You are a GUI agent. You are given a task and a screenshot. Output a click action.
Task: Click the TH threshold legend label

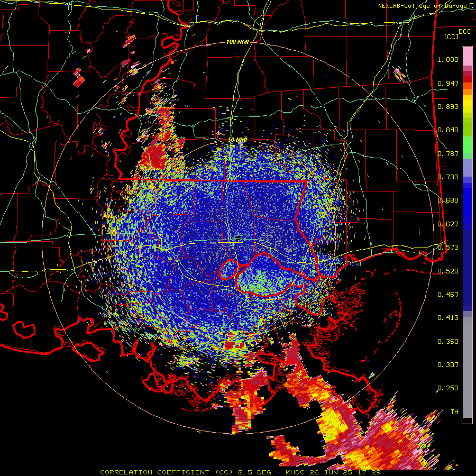tap(454, 412)
